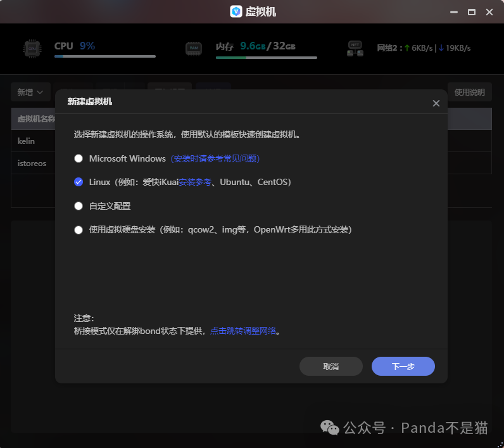Maximize the 虚拟机 window
Viewport: 504px width, 448px height.
(x=472, y=12)
